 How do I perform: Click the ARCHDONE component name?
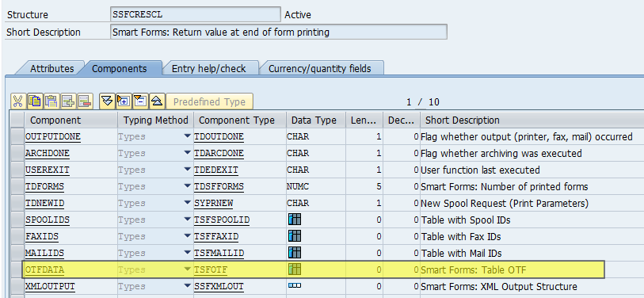pos(48,153)
